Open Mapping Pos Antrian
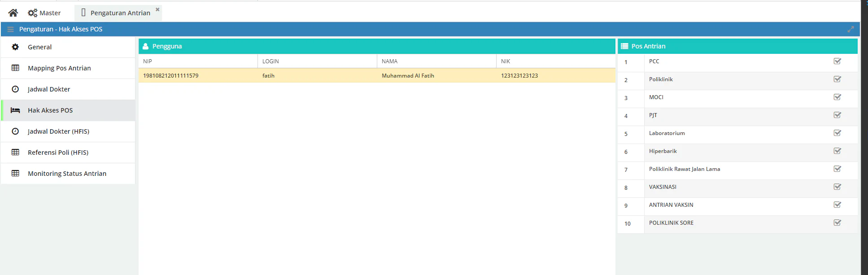868x275 pixels. click(68, 68)
